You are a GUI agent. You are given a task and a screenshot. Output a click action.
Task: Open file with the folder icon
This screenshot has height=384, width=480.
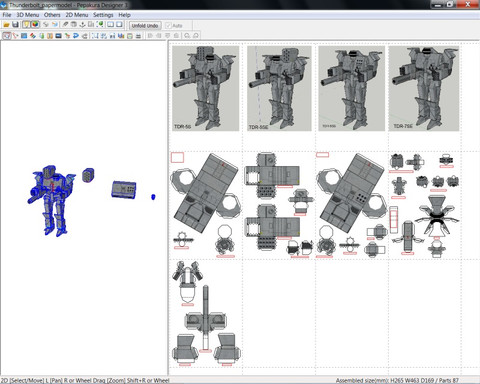(x=6, y=25)
